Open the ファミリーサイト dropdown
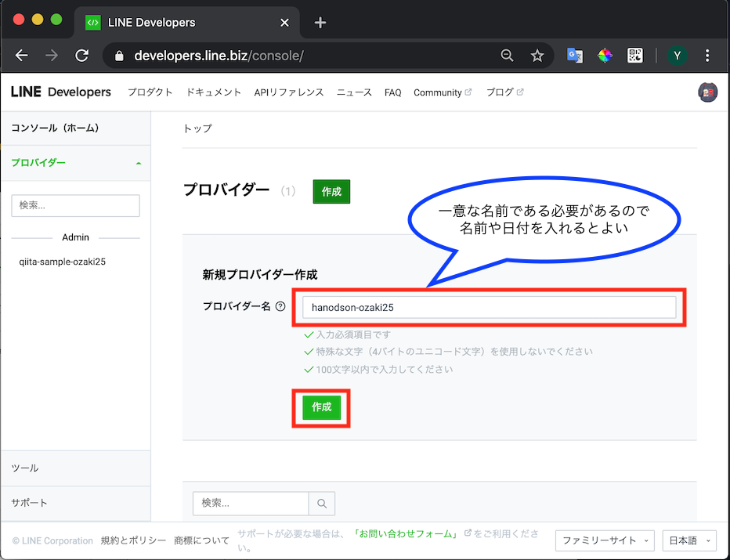 (x=605, y=540)
